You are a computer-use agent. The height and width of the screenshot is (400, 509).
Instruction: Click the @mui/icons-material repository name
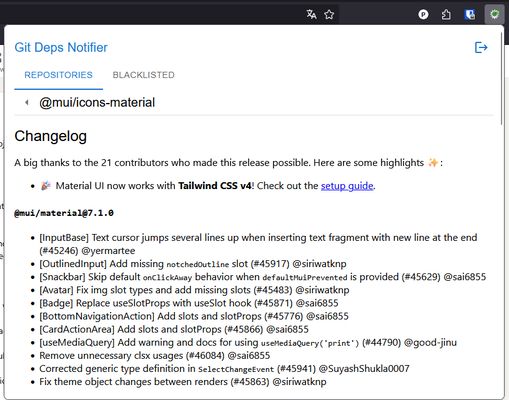click(x=97, y=102)
